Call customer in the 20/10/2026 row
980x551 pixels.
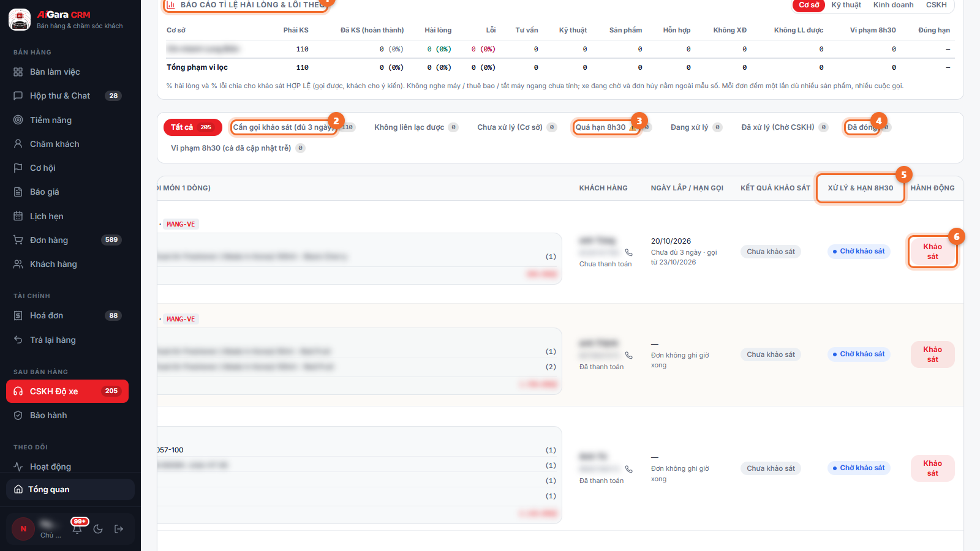coord(628,252)
